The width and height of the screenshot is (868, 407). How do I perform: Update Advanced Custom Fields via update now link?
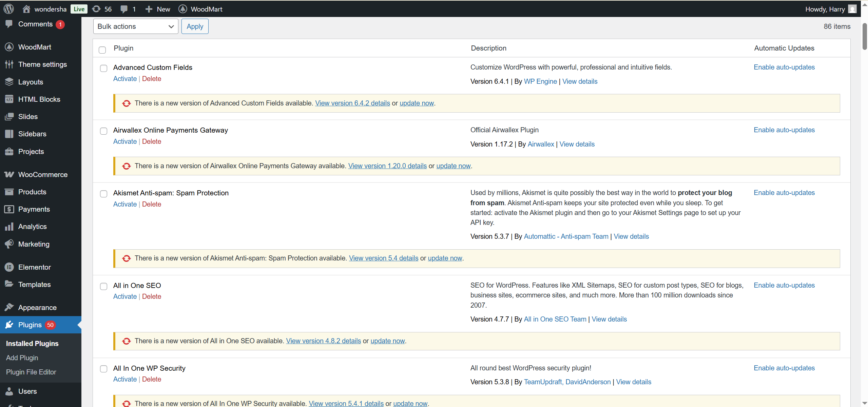tap(416, 103)
